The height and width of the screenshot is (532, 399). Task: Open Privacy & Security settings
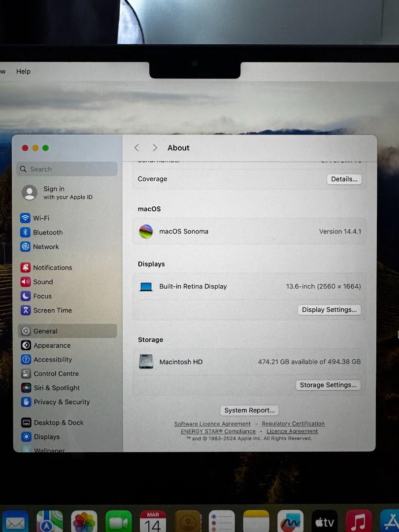click(x=55, y=402)
